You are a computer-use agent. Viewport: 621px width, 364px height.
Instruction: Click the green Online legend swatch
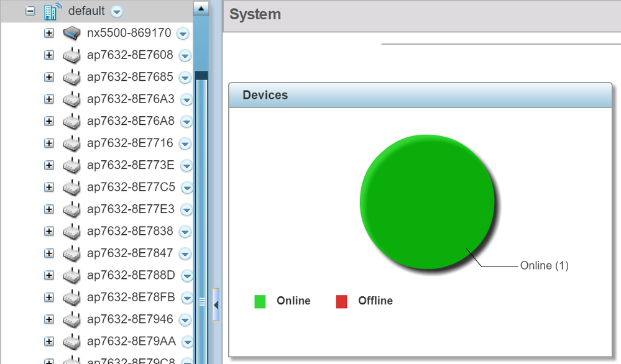(x=260, y=301)
